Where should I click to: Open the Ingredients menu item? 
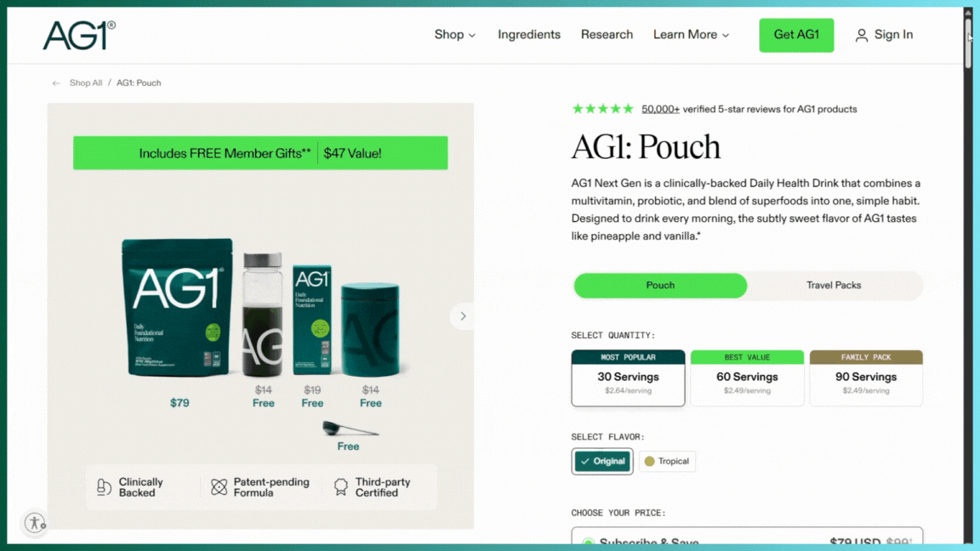pyautogui.click(x=529, y=35)
